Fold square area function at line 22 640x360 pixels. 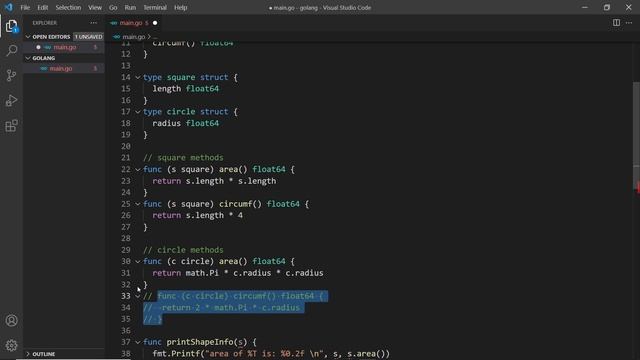[x=138, y=169]
